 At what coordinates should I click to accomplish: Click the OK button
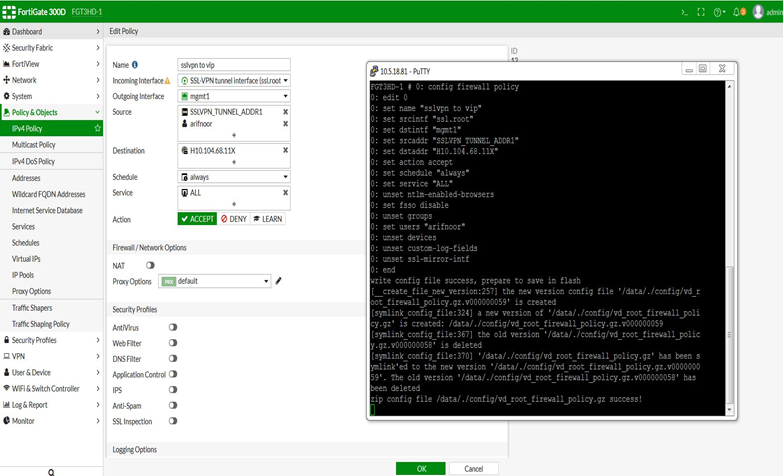pyautogui.click(x=420, y=468)
